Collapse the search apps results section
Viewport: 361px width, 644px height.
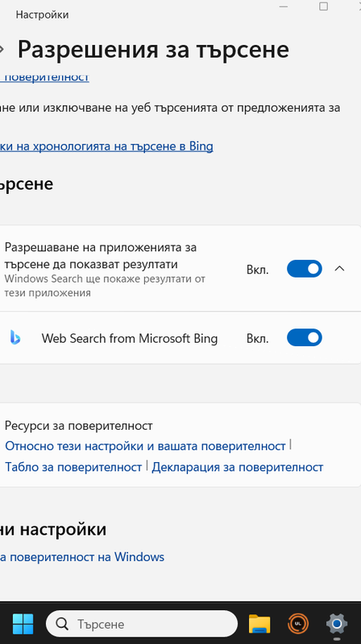tap(339, 269)
